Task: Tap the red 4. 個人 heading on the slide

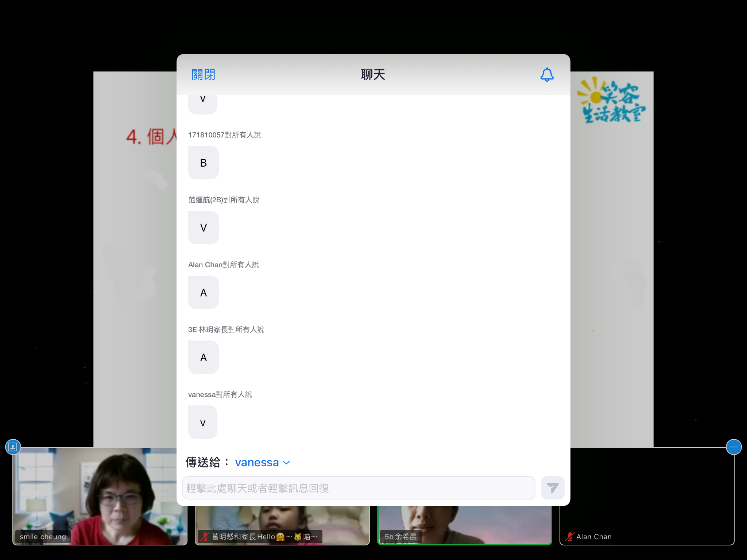Action: pyautogui.click(x=151, y=137)
